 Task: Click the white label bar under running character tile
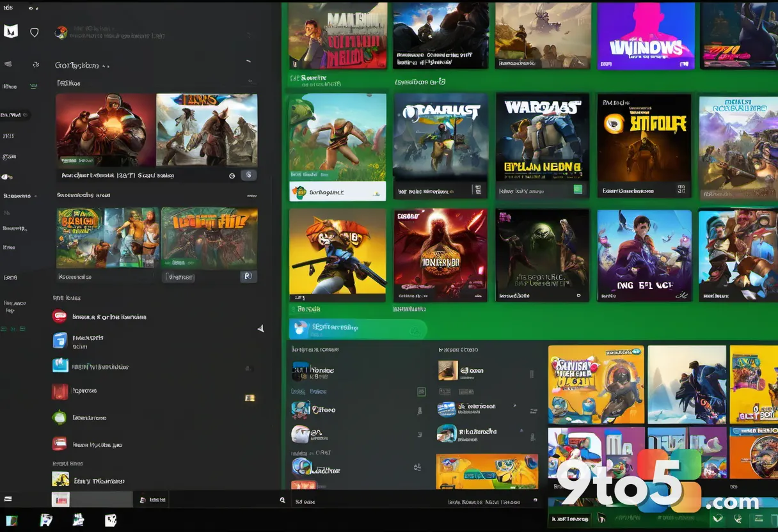tap(338, 191)
